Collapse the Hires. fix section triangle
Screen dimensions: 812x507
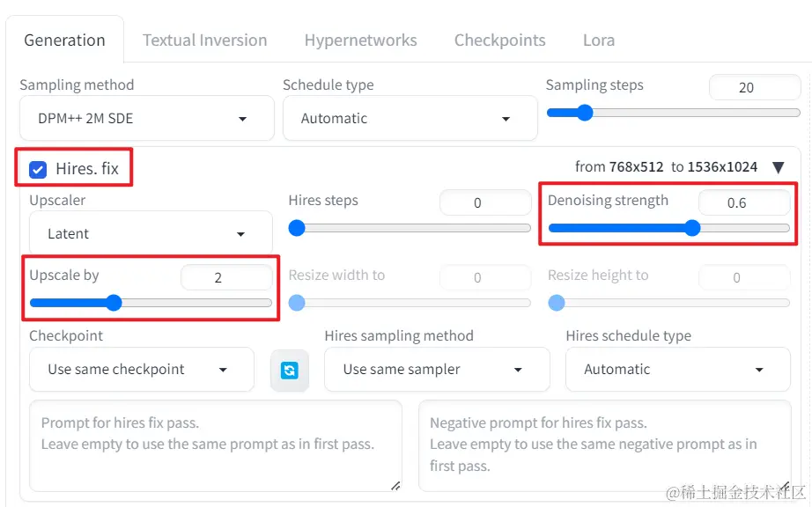778,167
